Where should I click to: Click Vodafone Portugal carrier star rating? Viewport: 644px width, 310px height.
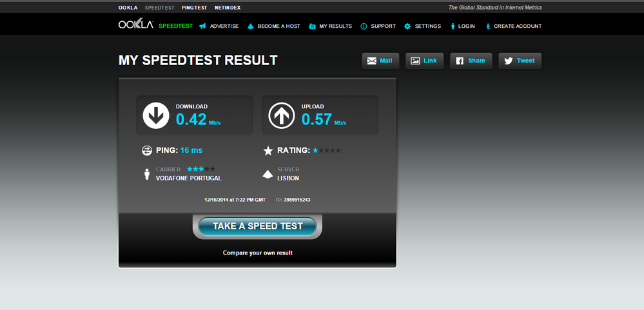(201, 169)
